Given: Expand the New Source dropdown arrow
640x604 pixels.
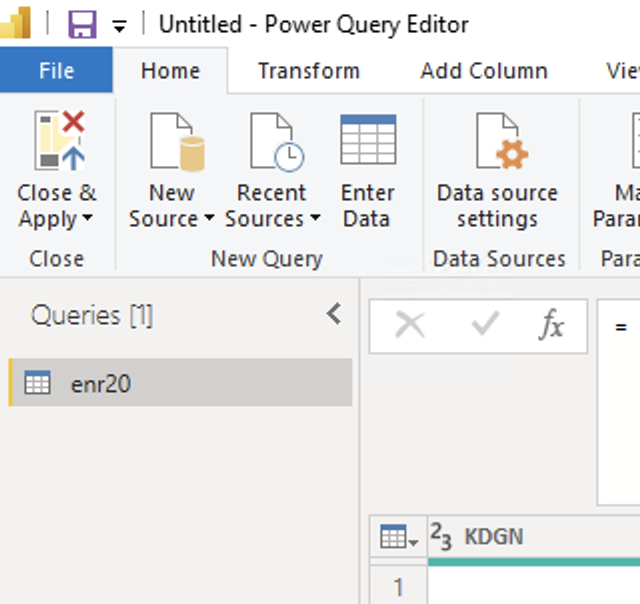Looking at the screenshot, I should 209,218.
